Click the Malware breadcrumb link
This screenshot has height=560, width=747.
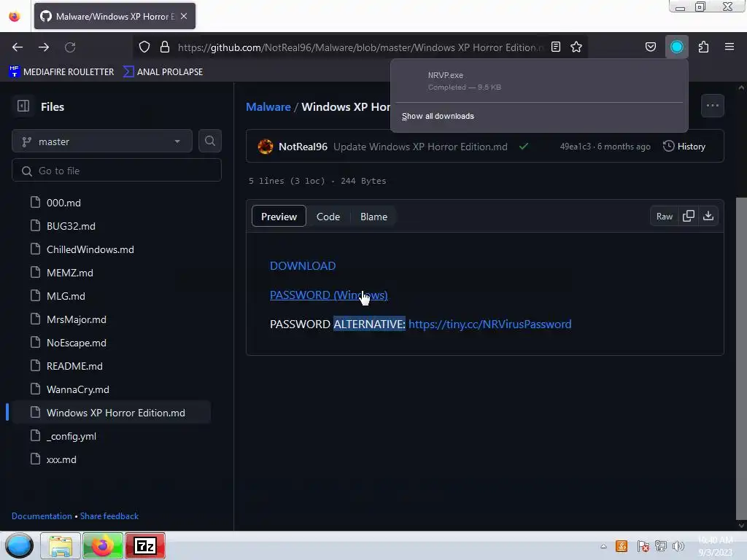[x=268, y=106]
